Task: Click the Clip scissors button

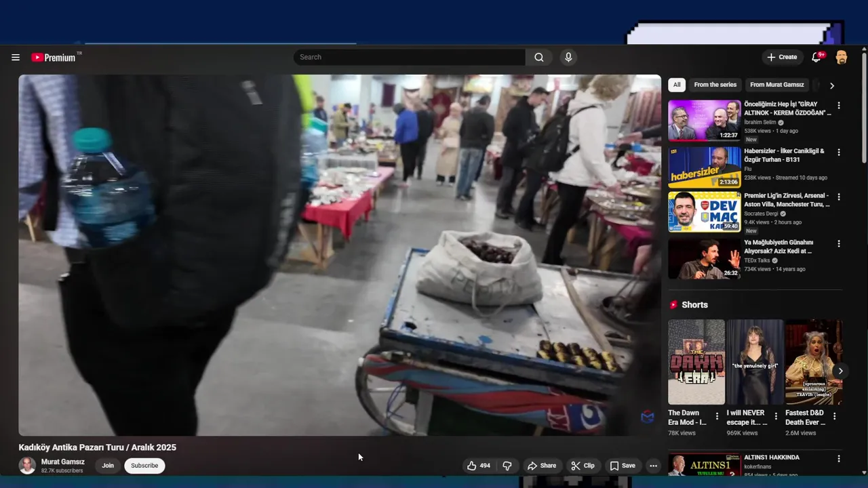Action: tap(583, 466)
